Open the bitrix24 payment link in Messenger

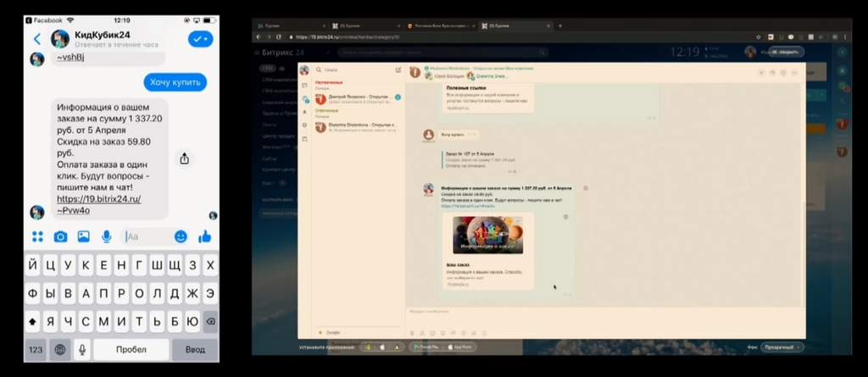98,204
